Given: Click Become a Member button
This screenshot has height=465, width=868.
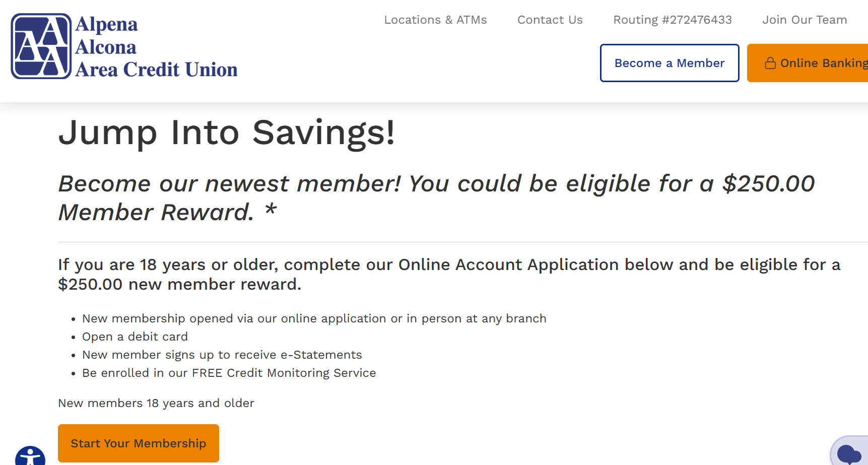Looking at the screenshot, I should [670, 63].
